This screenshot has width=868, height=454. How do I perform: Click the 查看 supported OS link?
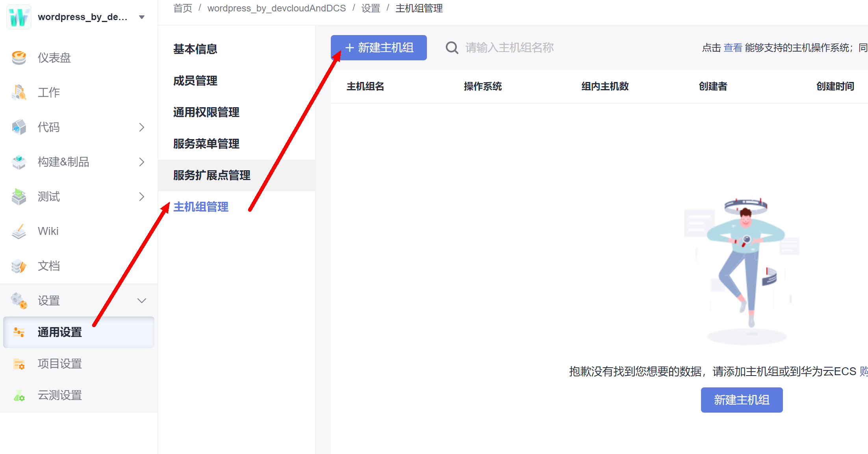[733, 48]
